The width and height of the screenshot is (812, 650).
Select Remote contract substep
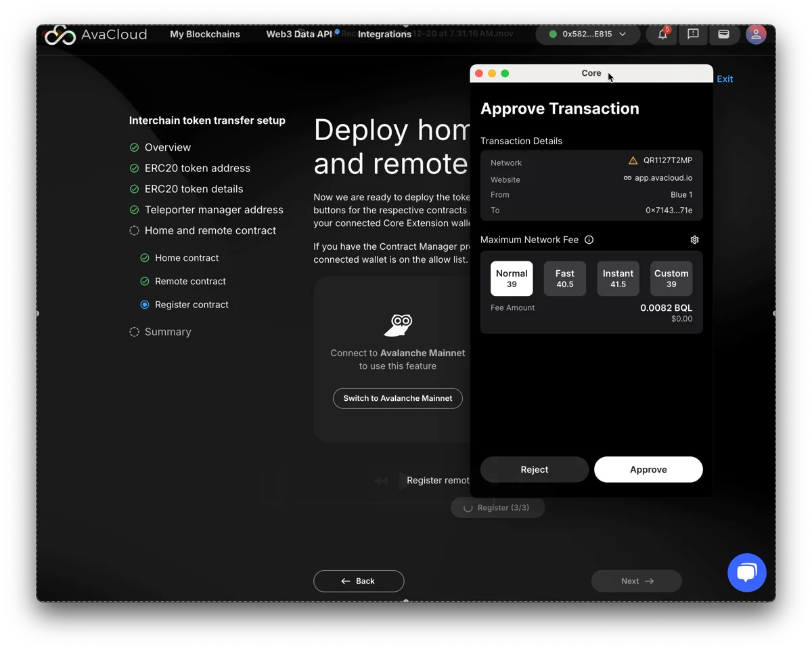click(x=190, y=281)
